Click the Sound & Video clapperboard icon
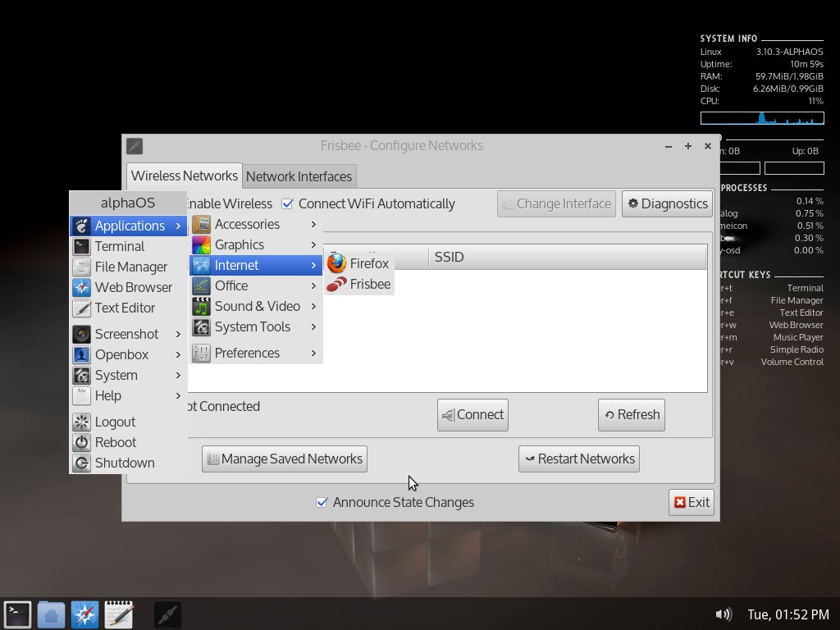The image size is (840, 630). click(x=202, y=307)
